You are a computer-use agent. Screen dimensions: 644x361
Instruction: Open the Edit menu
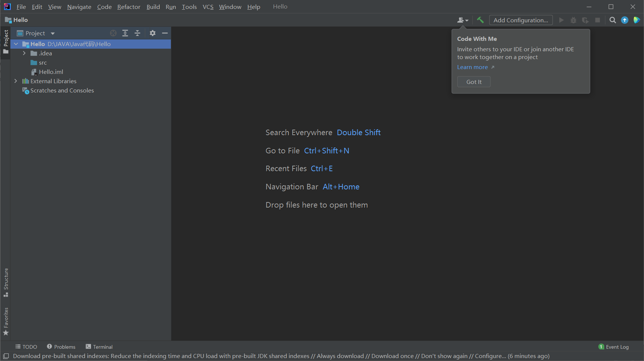click(x=37, y=7)
